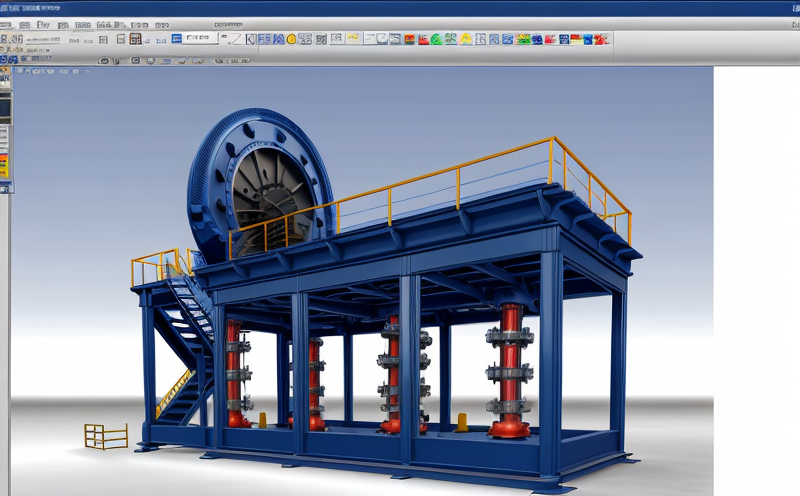Select the brown grid icon in the toolbar
This screenshot has width=800, height=496.
coord(135,39)
